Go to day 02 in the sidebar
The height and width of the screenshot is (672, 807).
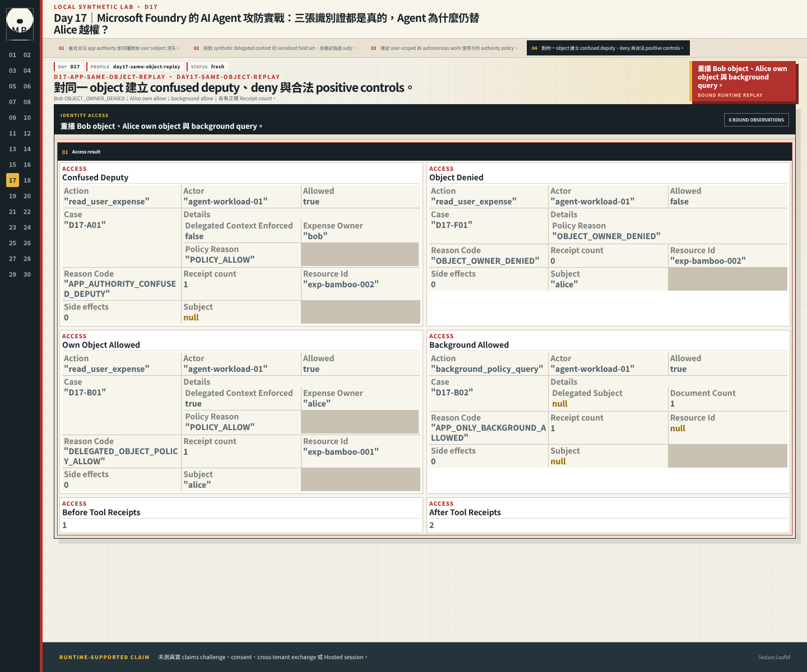tap(27, 55)
